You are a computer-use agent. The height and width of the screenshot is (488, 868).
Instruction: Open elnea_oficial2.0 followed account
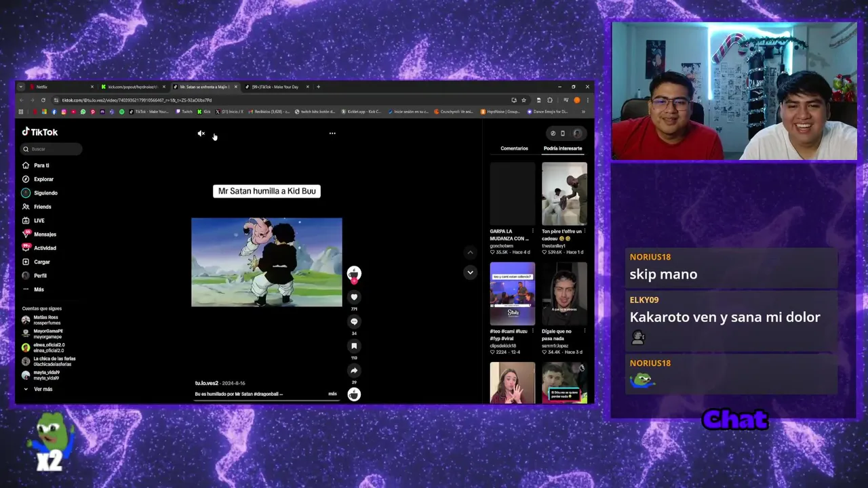pyautogui.click(x=43, y=348)
